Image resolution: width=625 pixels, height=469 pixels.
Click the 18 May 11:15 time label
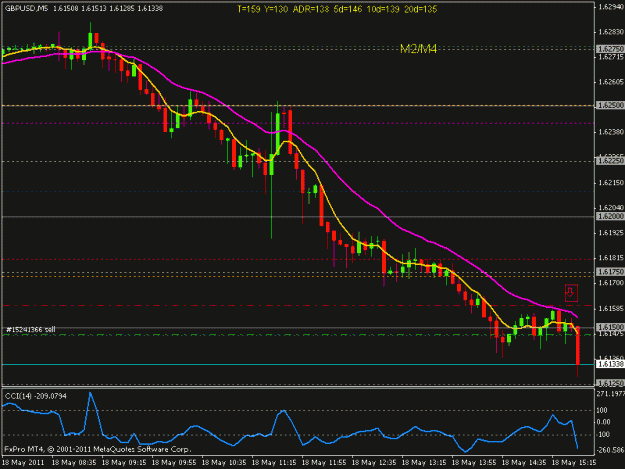(274, 463)
